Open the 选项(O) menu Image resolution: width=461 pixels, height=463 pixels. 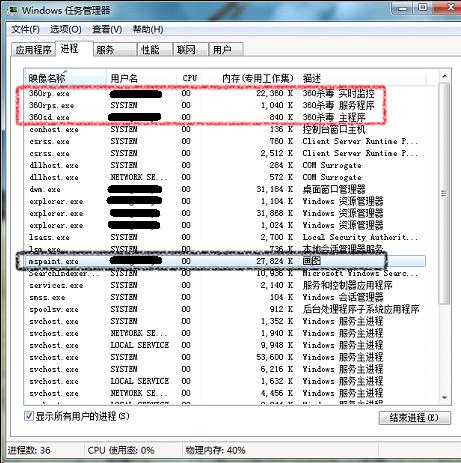click(66, 30)
